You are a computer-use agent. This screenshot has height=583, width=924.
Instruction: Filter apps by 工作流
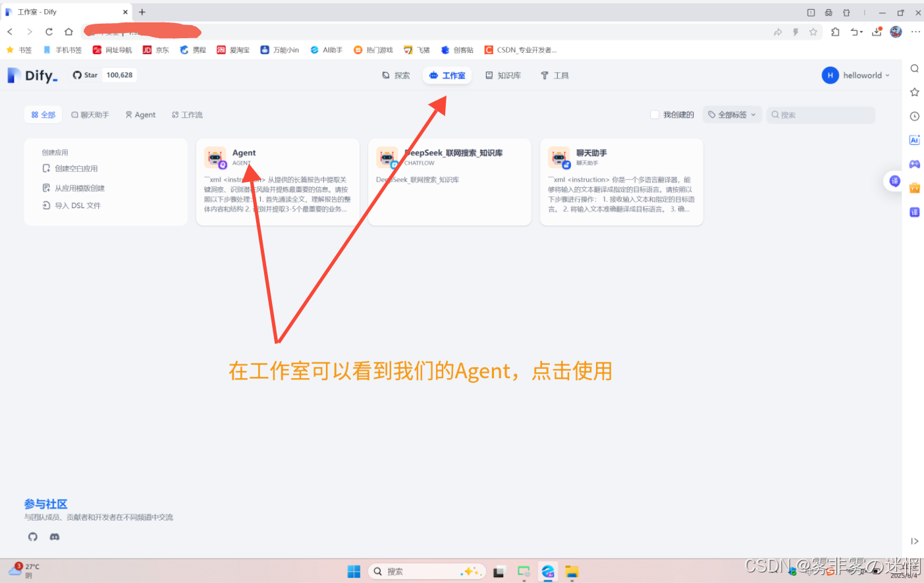point(187,115)
